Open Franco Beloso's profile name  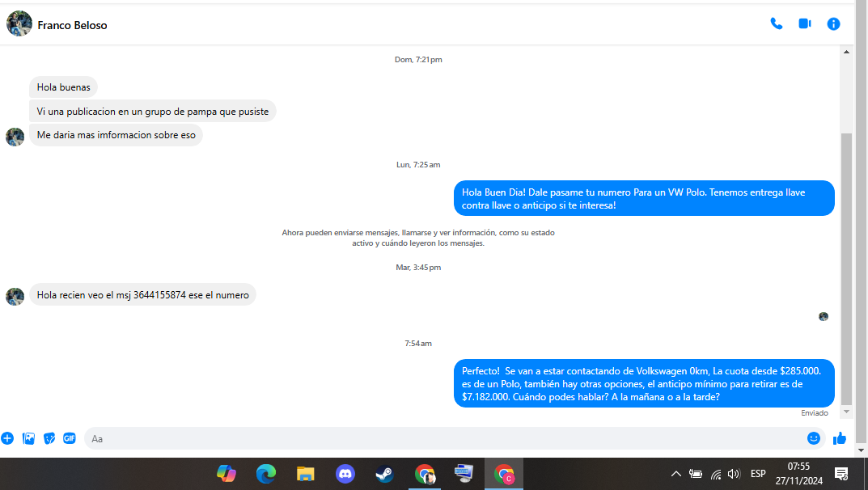tap(73, 25)
